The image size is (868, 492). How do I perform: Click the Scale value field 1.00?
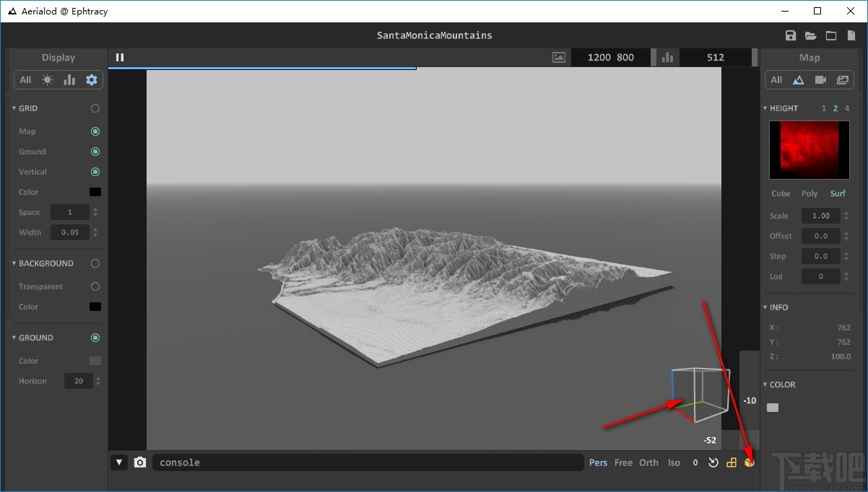(821, 216)
